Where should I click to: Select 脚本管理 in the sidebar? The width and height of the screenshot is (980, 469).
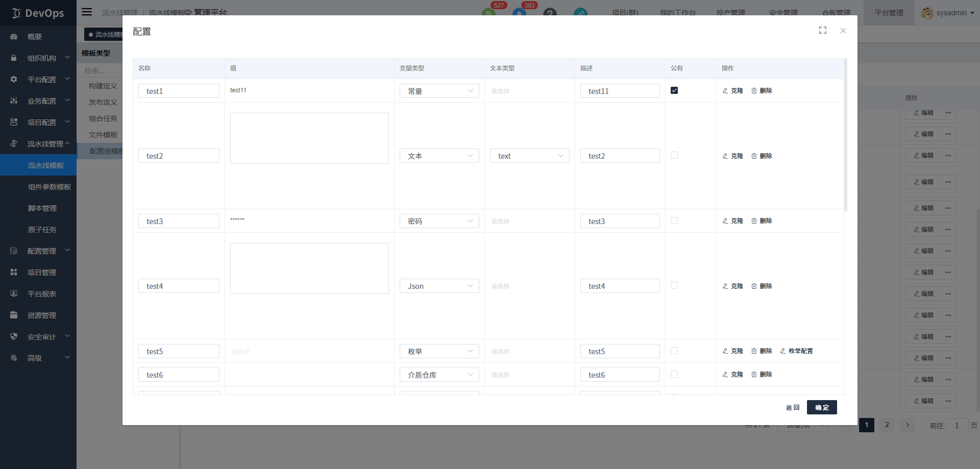pyautogui.click(x=38, y=208)
